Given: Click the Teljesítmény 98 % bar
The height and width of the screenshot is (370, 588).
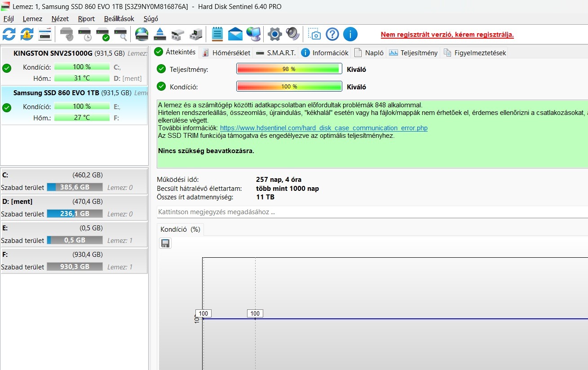Looking at the screenshot, I should 289,69.
